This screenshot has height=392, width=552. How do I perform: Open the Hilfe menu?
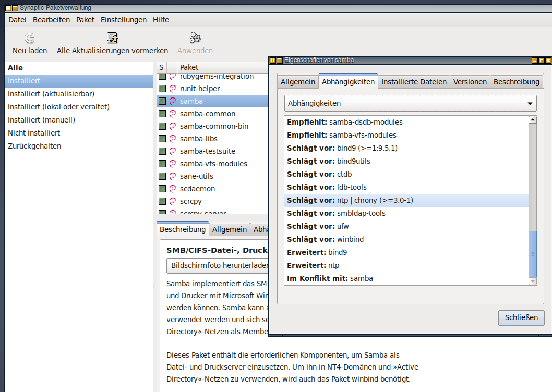(161, 20)
